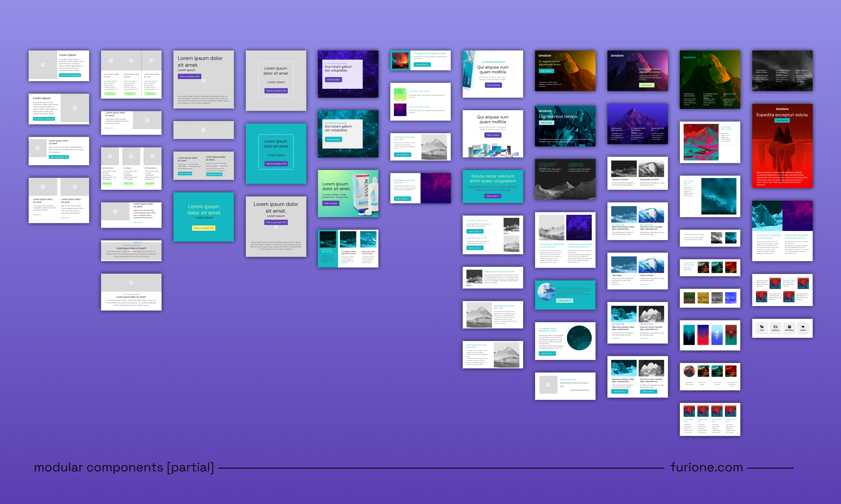
Task: Click the Delivery truck icon
Action: tap(775, 327)
